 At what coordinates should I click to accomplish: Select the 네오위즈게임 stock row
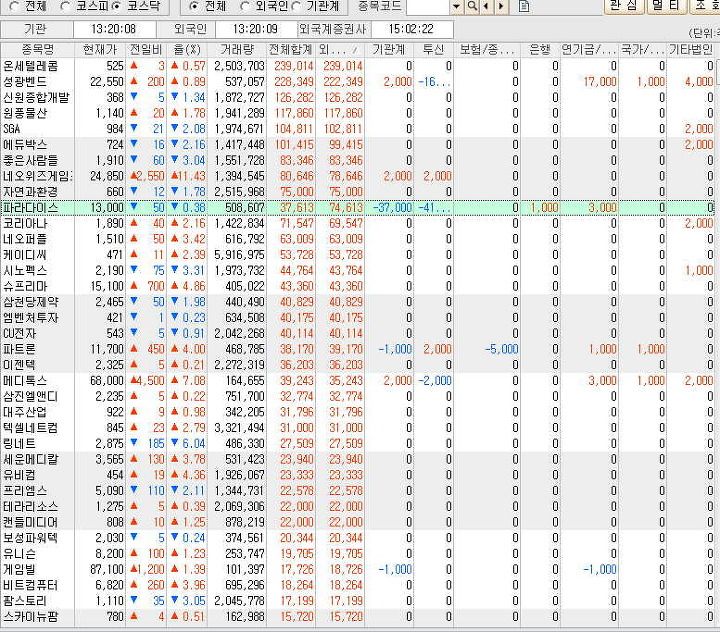tap(358, 176)
